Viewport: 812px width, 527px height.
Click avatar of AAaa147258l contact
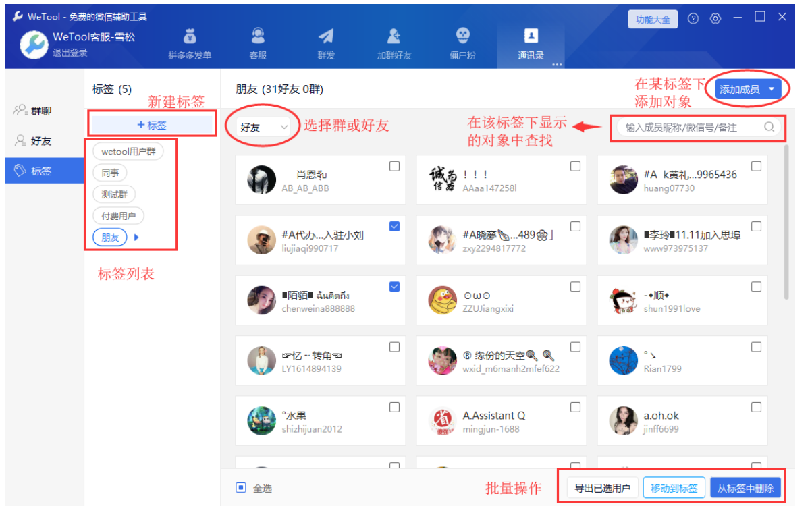click(x=443, y=180)
